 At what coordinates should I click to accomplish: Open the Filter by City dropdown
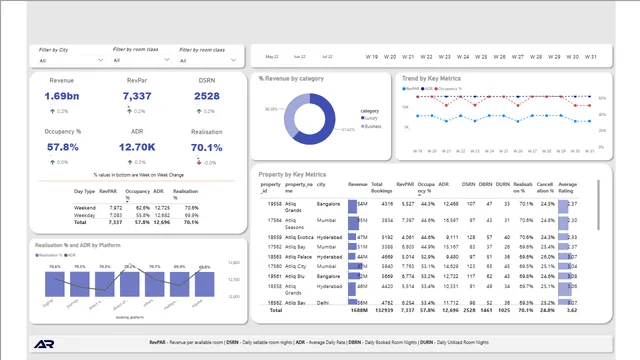click(71, 60)
